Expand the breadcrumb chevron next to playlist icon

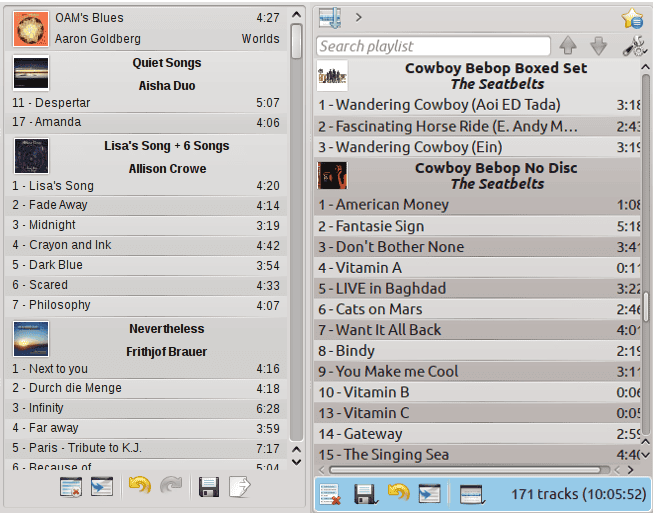359,18
